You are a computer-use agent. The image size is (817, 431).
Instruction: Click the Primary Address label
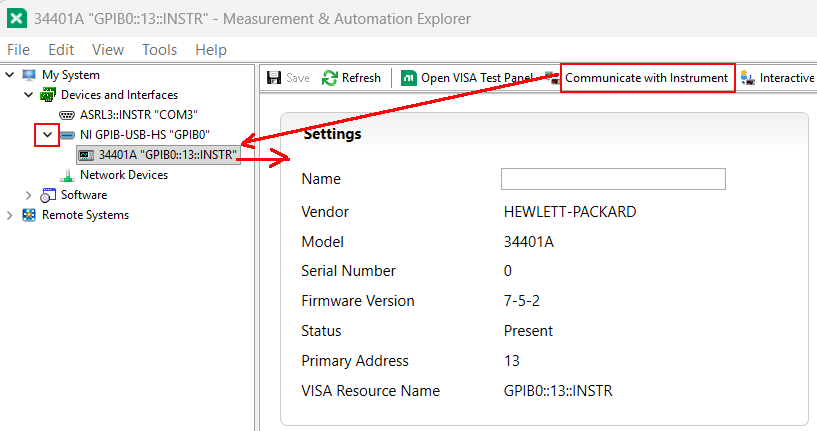[355, 361]
